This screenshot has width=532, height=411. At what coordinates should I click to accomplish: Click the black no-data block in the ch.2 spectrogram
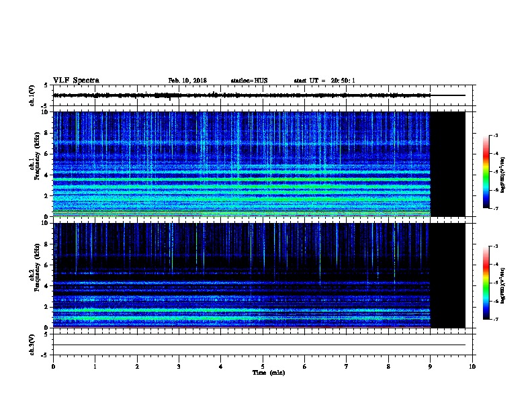(x=448, y=275)
